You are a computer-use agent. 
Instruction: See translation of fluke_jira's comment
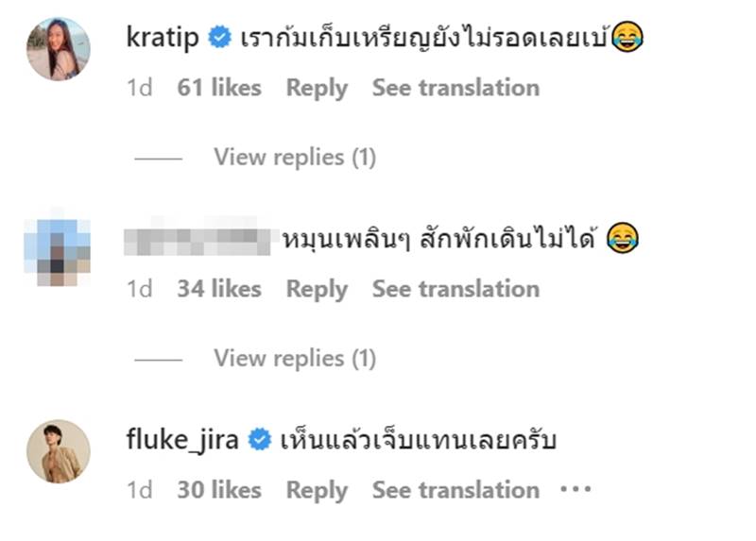(455, 490)
